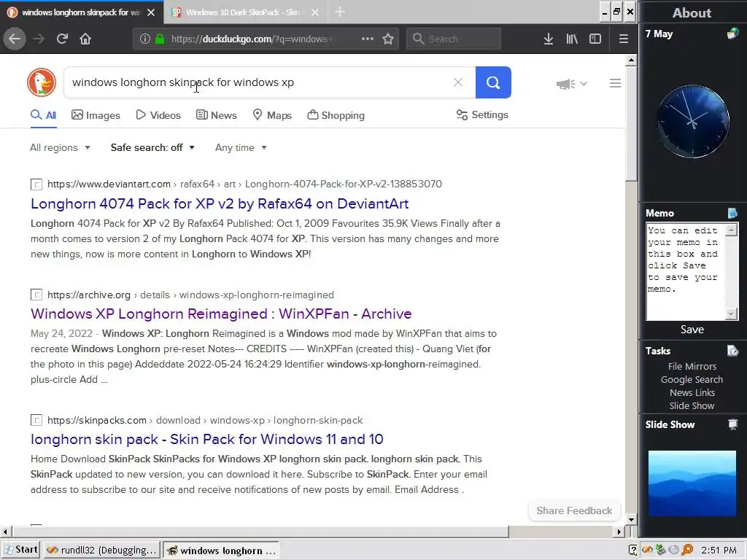This screenshot has width=747, height=560.
Task: Click the Tasks panel icon
Action: (732, 351)
